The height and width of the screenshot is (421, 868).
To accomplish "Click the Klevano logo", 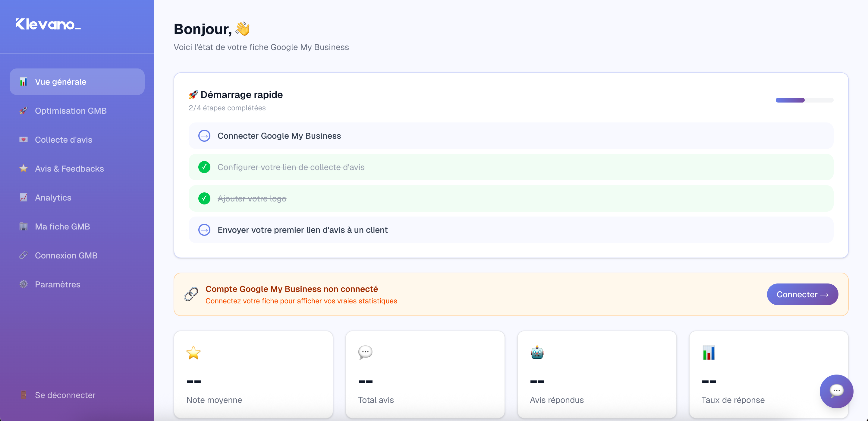I will coord(48,24).
